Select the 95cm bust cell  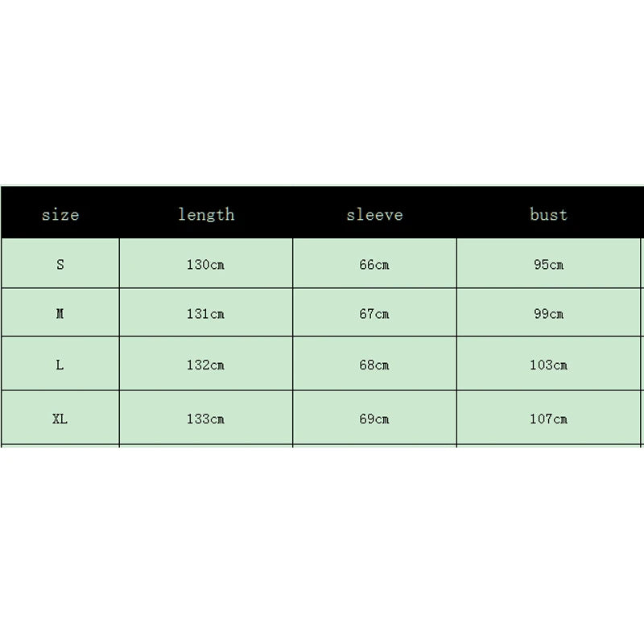point(548,265)
